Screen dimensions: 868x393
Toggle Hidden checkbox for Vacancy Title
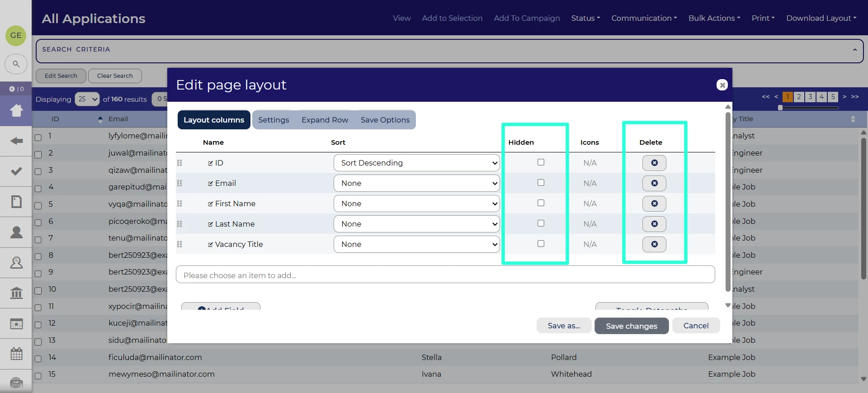541,244
